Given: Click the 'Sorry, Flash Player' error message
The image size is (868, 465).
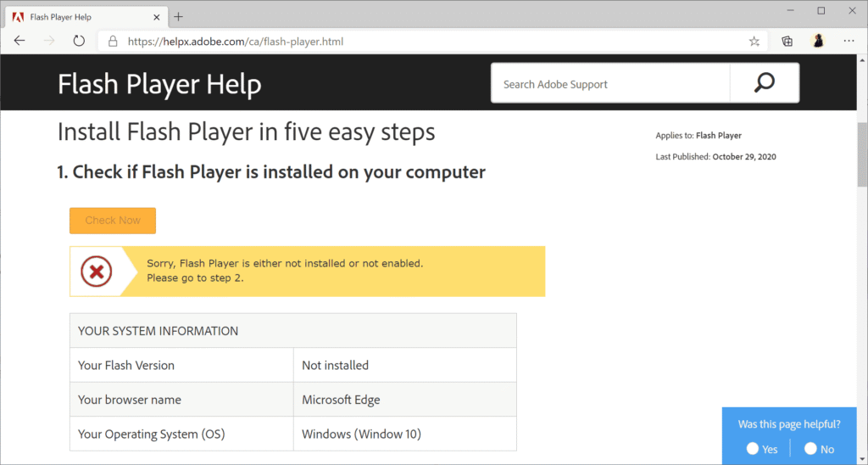Looking at the screenshot, I should click(285, 271).
